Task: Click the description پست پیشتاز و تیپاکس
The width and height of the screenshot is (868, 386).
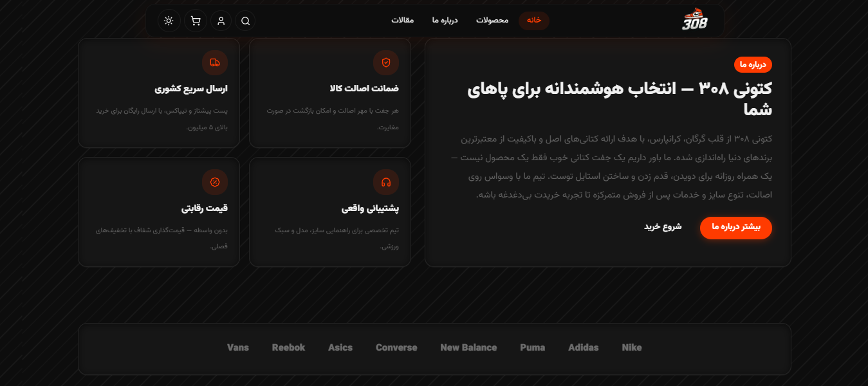Action: pos(162,119)
